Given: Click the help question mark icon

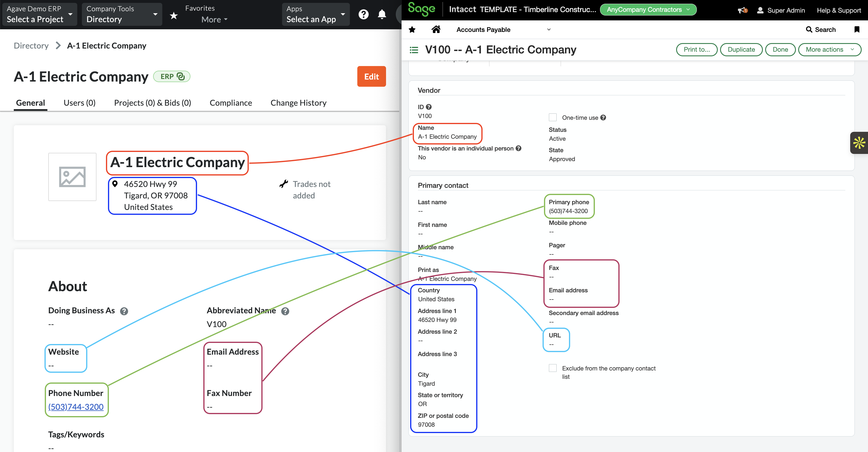Looking at the screenshot, I should click(x=364, y=14).
